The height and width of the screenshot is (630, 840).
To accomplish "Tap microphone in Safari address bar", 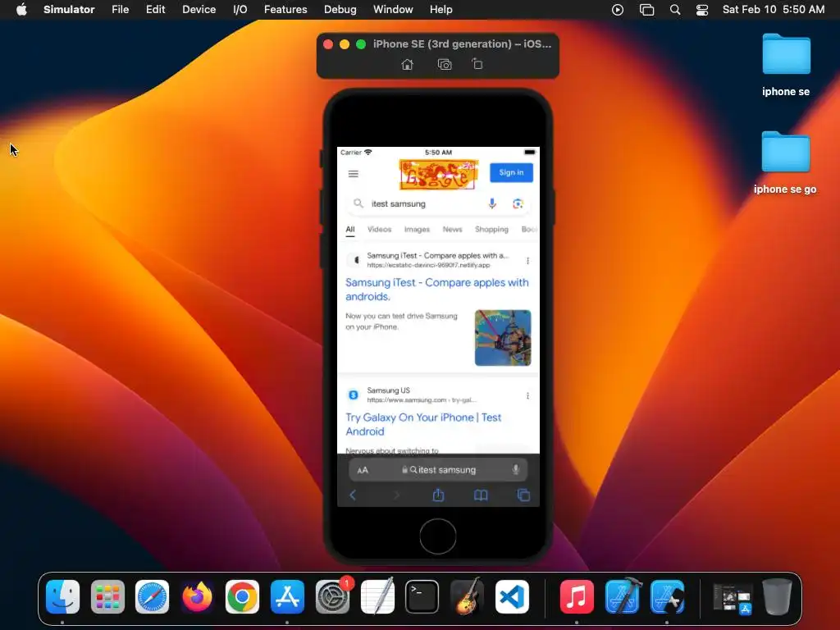I will [x=515, y=470].
